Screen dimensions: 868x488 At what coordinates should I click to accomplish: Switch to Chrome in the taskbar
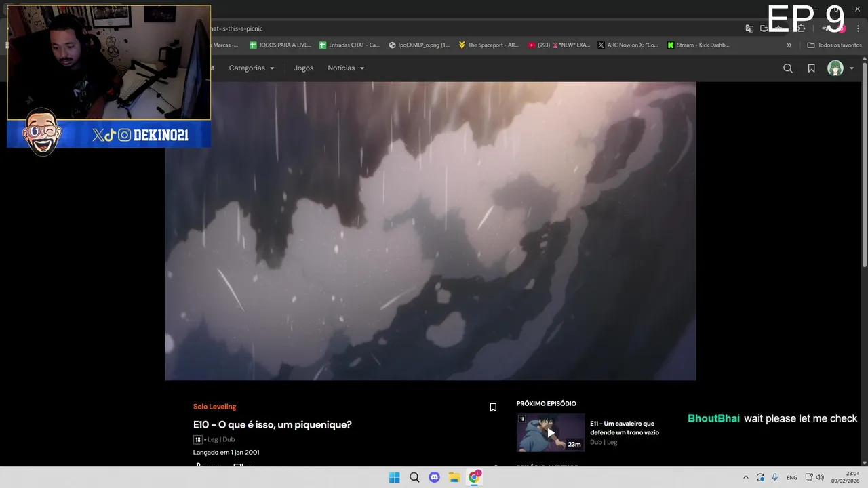point(474,477)
